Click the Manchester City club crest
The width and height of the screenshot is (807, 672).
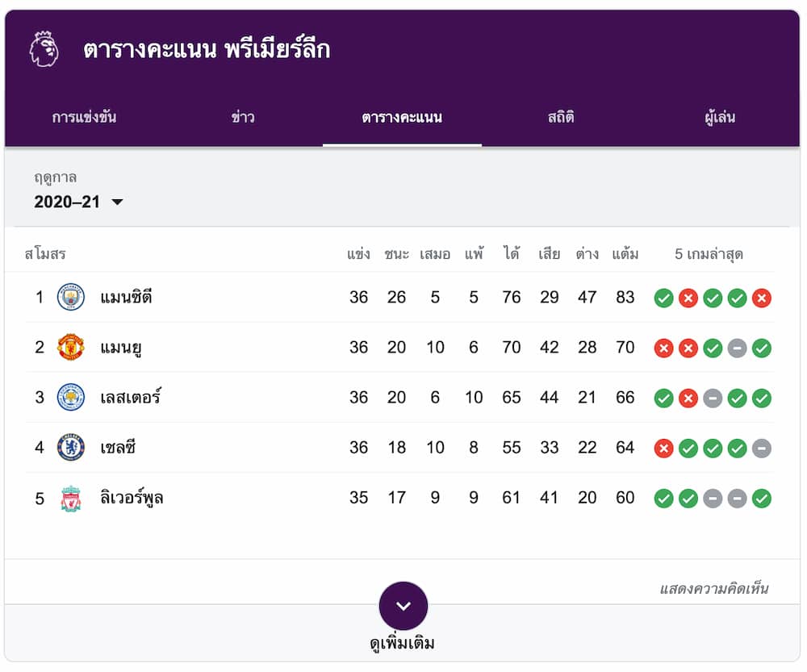[x=70, y=297]
